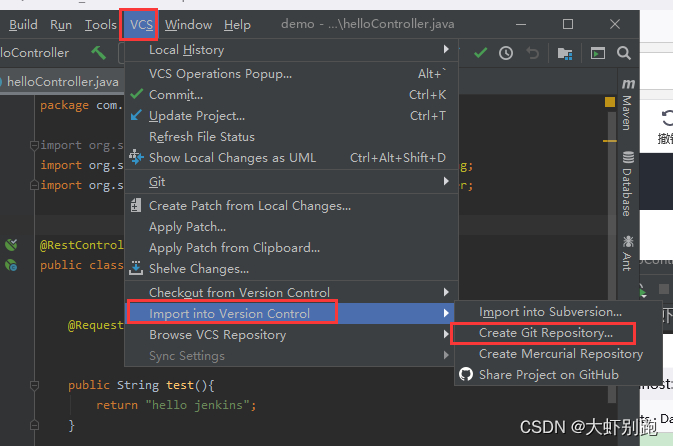Click the green Commit checkmark toolbar icon

click(481, 53)
